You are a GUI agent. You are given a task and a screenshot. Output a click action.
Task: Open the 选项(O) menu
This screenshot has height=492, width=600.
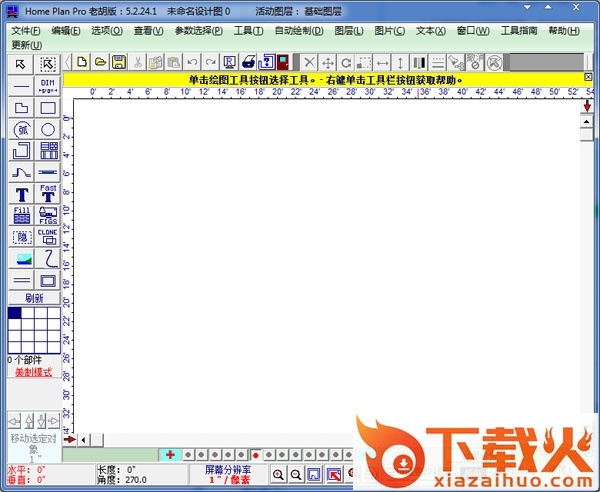[107, 31]
